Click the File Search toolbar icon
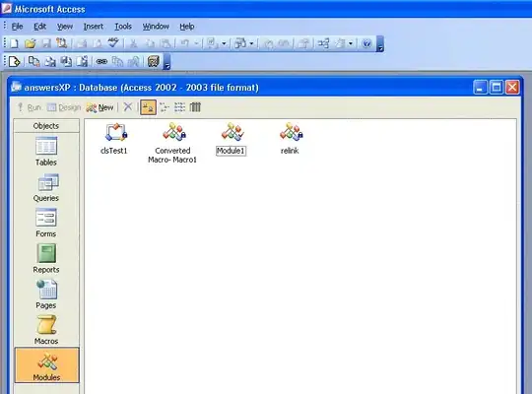Image resolution: width=532 pixels, height=394 pixels. tap(62, 43)
